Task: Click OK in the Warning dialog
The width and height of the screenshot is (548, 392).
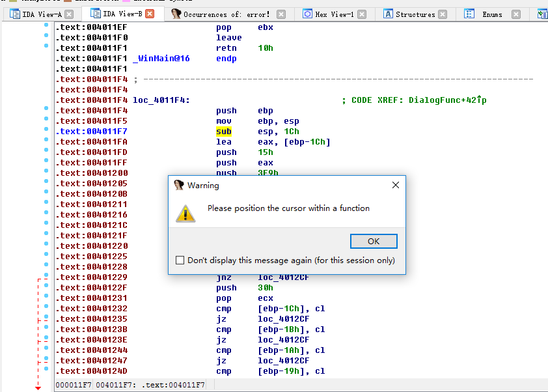Action: click(374, 242)
